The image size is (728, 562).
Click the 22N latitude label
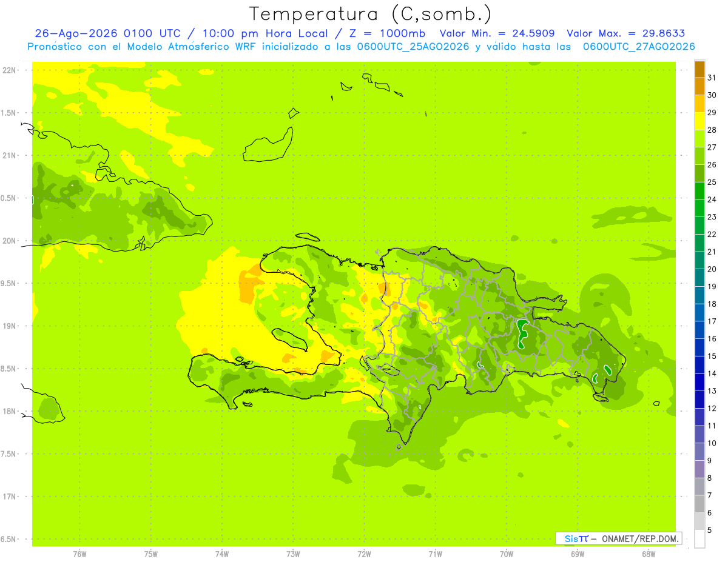pyautogui.click(x=8, y=70)
